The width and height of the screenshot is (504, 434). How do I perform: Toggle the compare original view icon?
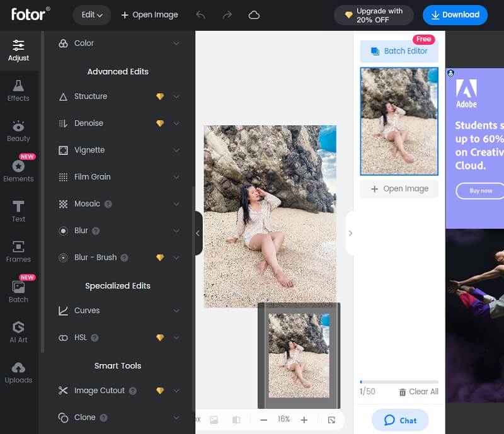click(236, 420)
